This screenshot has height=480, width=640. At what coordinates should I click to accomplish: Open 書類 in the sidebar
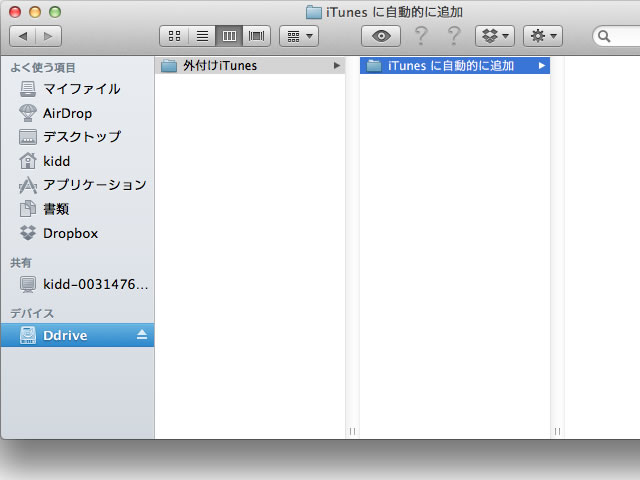[78, 209]
